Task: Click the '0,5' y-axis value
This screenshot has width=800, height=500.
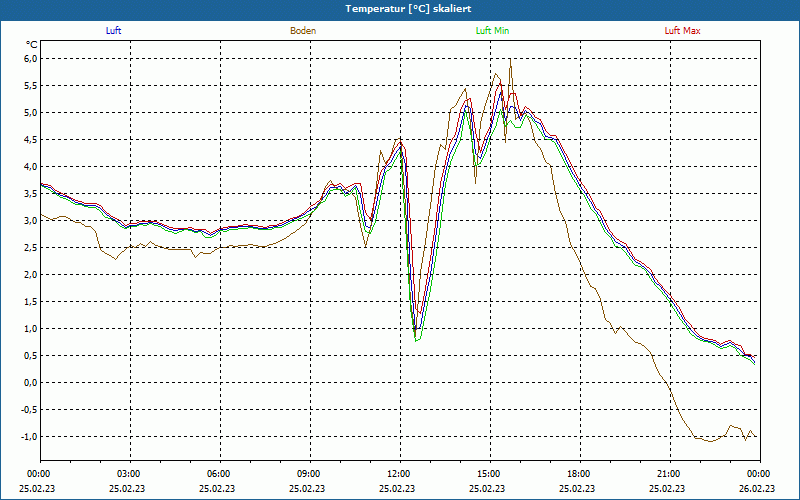Action: (31, 356)
